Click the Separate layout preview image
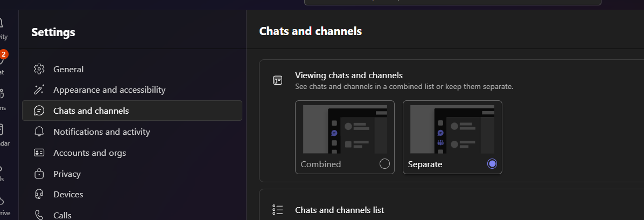 click(452, 129)
